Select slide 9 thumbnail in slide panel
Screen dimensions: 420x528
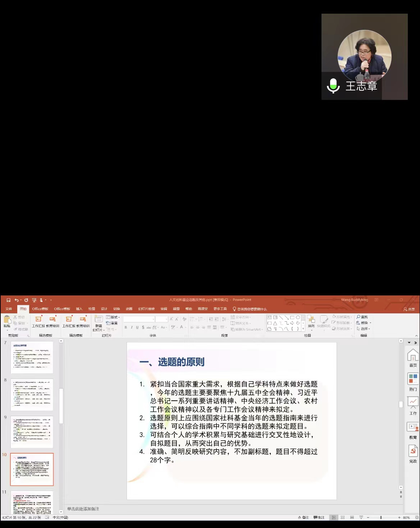32,432
